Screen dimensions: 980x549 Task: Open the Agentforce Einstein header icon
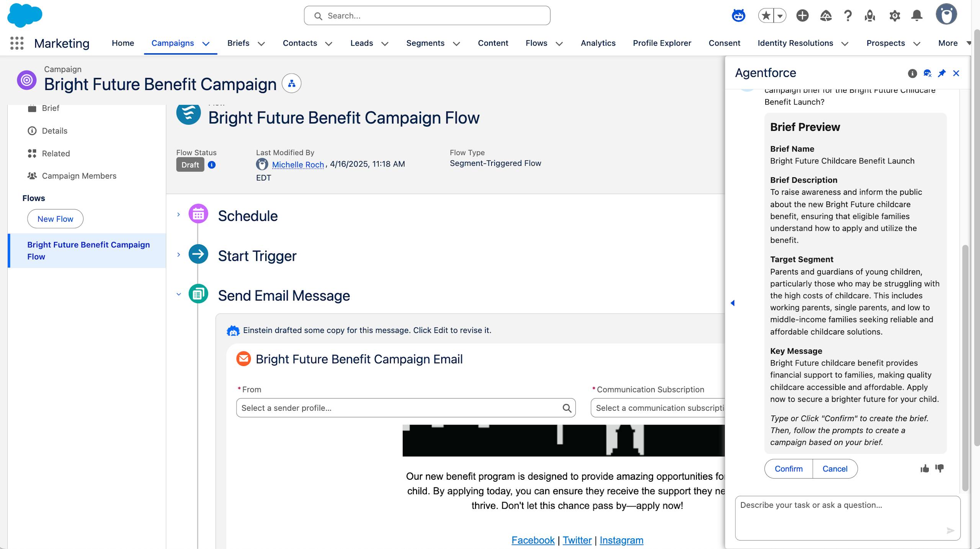(738, 16)
